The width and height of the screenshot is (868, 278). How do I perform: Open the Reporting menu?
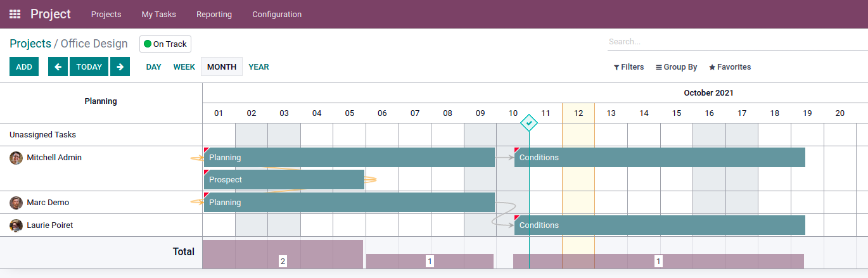coord(214,14)
